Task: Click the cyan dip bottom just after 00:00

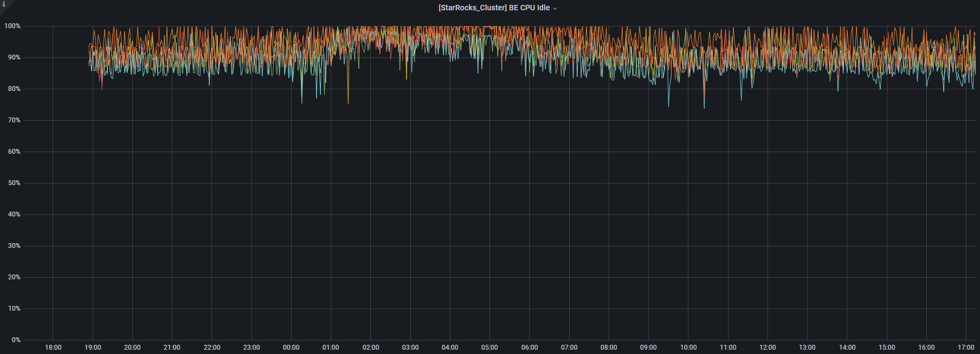Action: tap(302, 102)
